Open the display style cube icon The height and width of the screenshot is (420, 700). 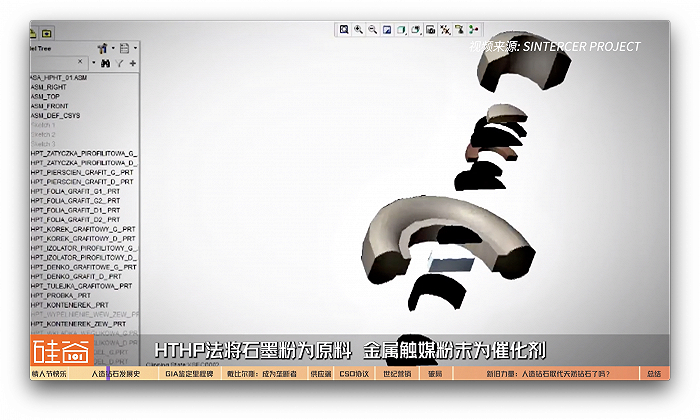pyautogui.click(x=401, y=30)
